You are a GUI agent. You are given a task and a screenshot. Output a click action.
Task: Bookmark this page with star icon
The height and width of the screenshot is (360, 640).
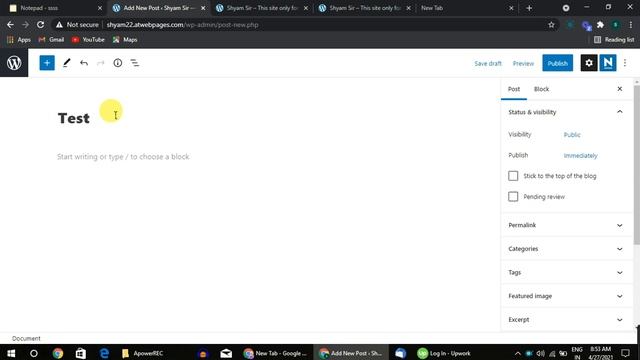point(551,24)
